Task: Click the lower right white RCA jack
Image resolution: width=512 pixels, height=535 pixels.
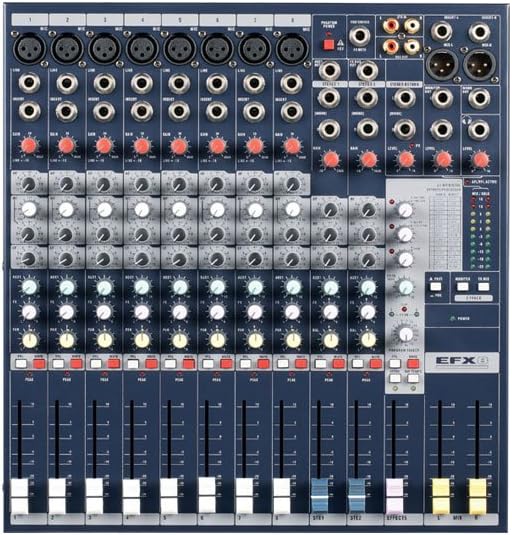Action: (x=412, y=45)
